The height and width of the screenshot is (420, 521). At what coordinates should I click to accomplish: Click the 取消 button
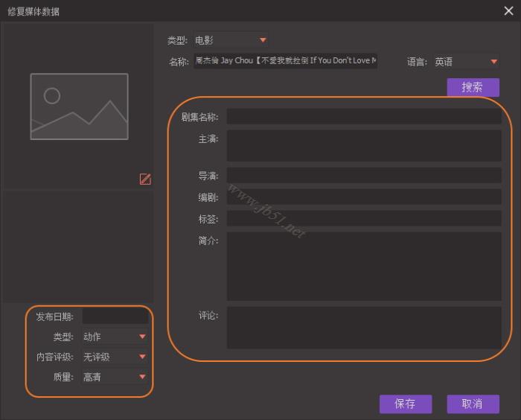[x=473, y=404]
